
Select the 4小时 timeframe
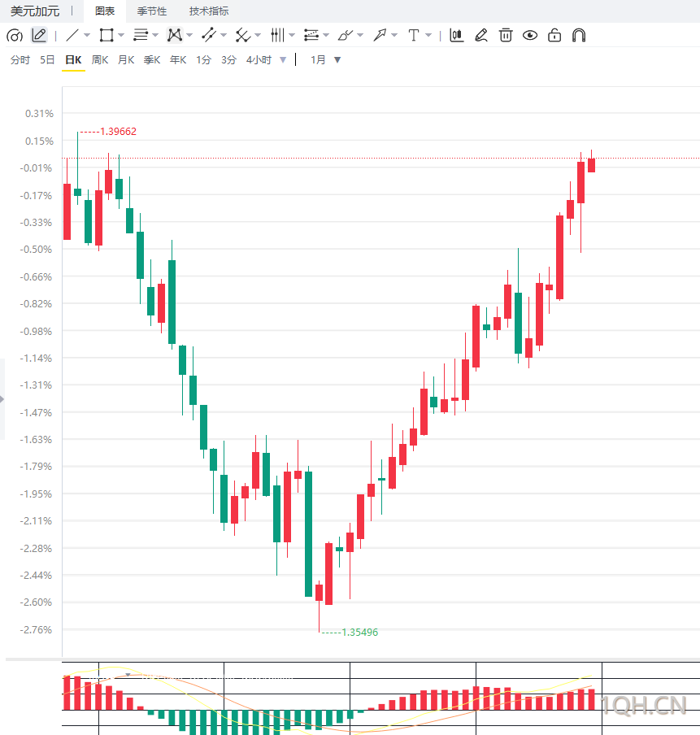tap(259, 60)
